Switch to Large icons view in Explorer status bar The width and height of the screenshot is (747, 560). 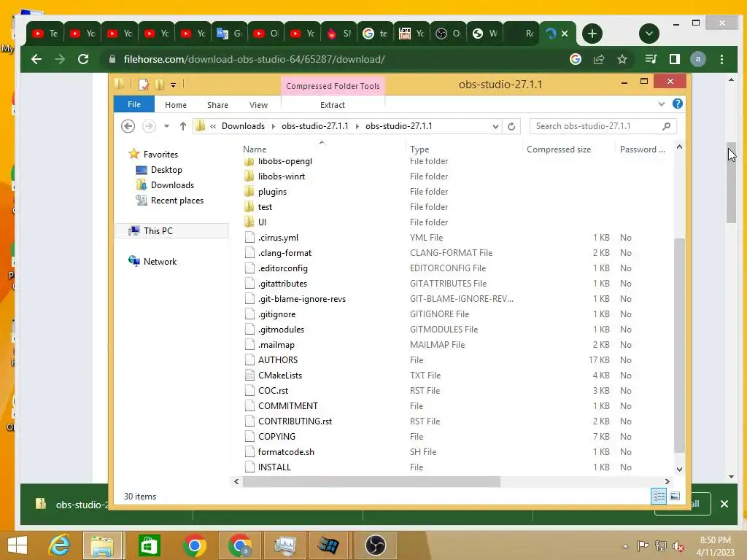coord(675,496)
